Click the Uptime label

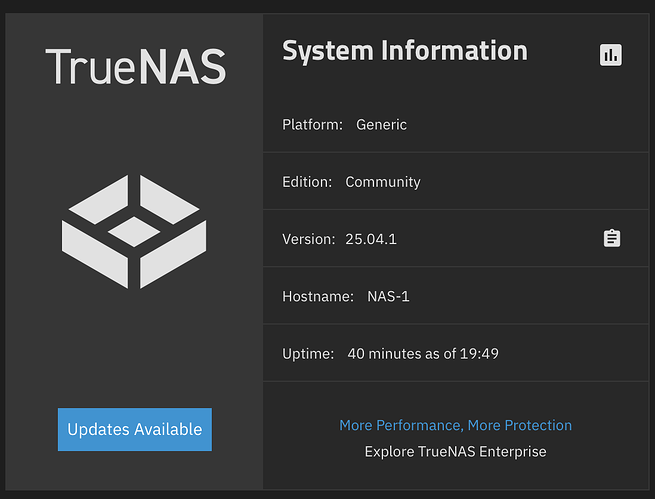pyautogui.click(x=308, y=353)
